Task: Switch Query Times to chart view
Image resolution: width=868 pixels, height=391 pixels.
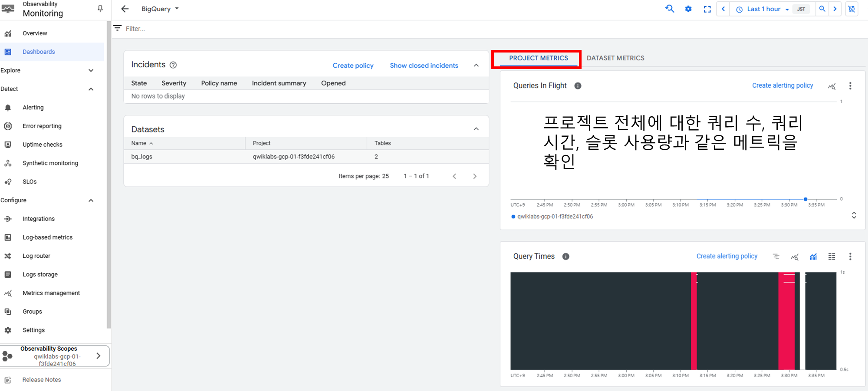Action: click(813, 256)
